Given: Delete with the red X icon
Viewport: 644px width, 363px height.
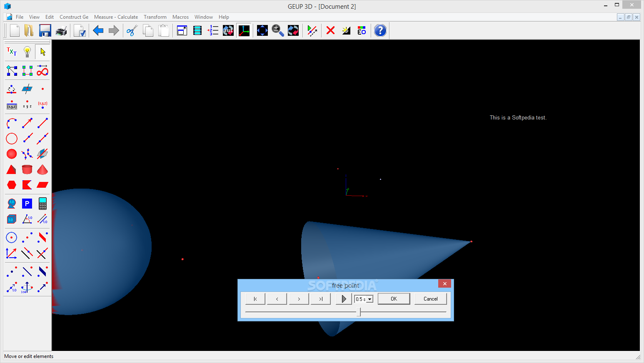Looking at the screenshot, I should pos(331,30).
